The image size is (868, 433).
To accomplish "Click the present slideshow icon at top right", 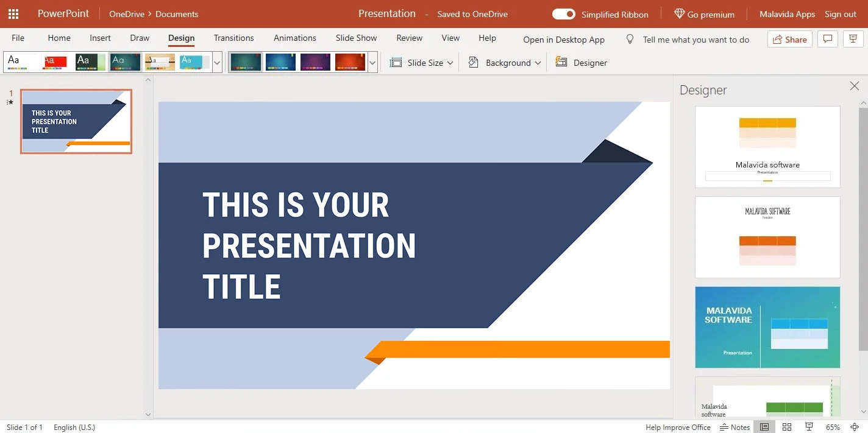I will 852,39.
